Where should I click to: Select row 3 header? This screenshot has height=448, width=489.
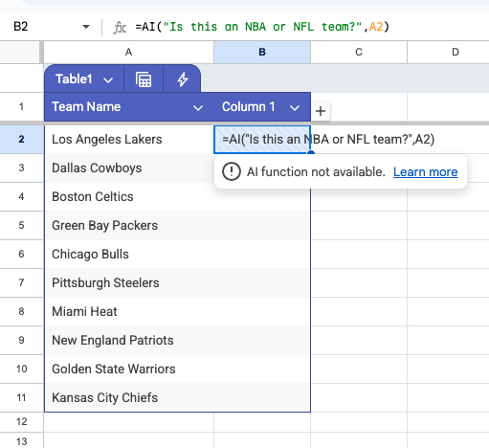pyautogui.click(x=21, y=168)
